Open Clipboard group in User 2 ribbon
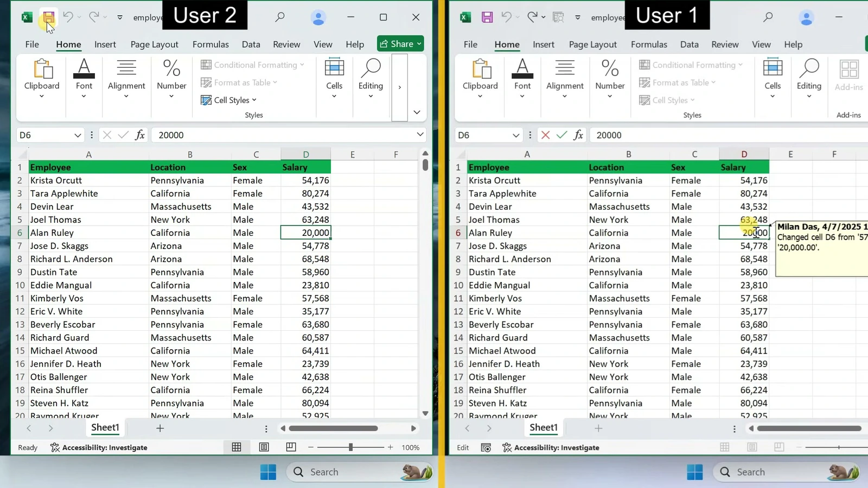 click(x=42, y=79)
